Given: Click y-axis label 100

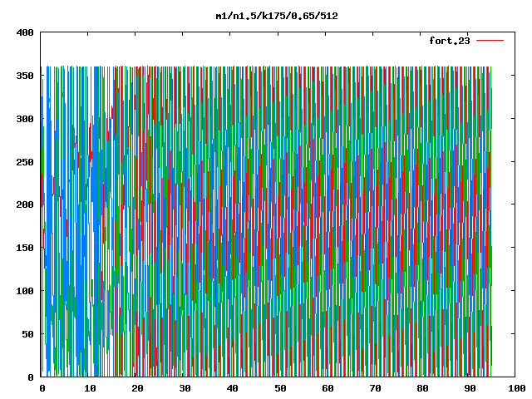Looking at the screenshot, I should (x=25, y=291).
